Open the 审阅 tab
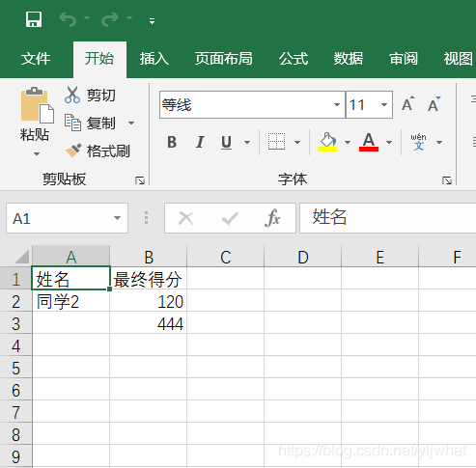The image size is (476, 468). pyautogui.click(x=404, y=59)
